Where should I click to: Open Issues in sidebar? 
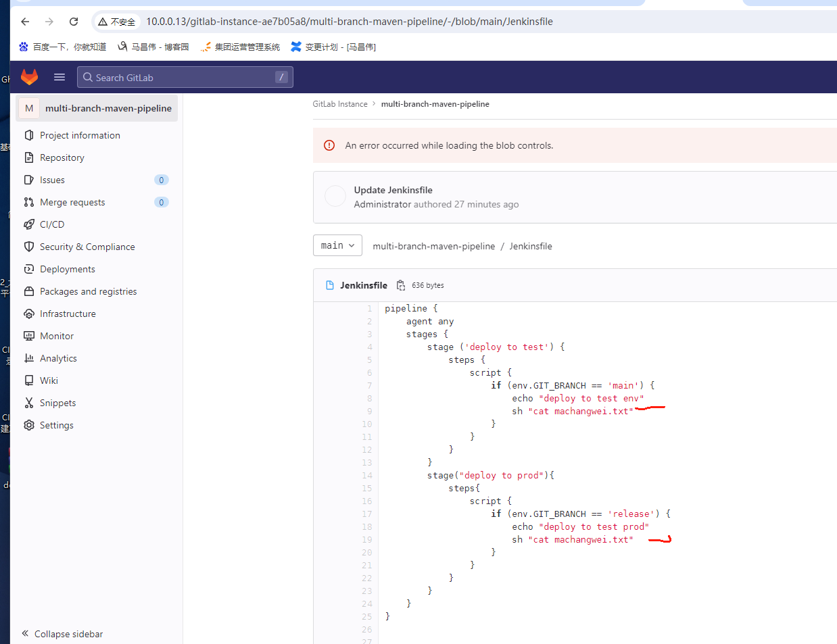[x=52, y=180]
